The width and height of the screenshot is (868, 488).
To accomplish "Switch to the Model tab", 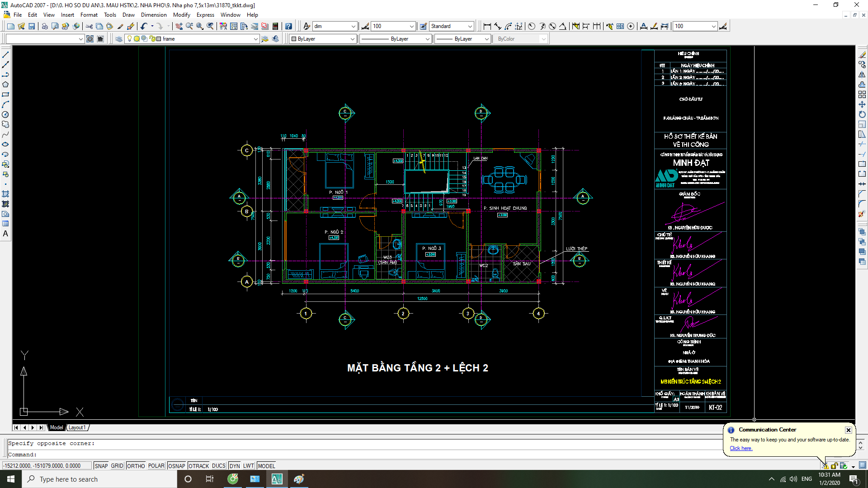I will [x=57, y=427].
